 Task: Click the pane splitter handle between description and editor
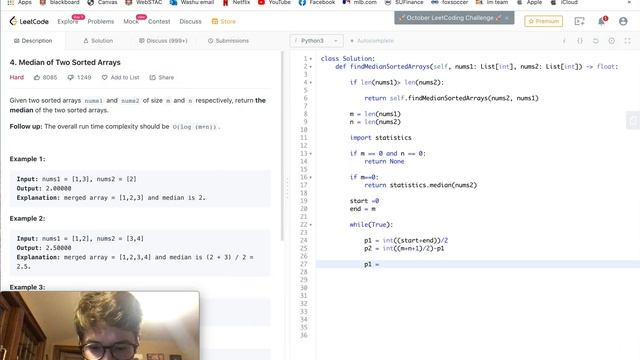287,188
